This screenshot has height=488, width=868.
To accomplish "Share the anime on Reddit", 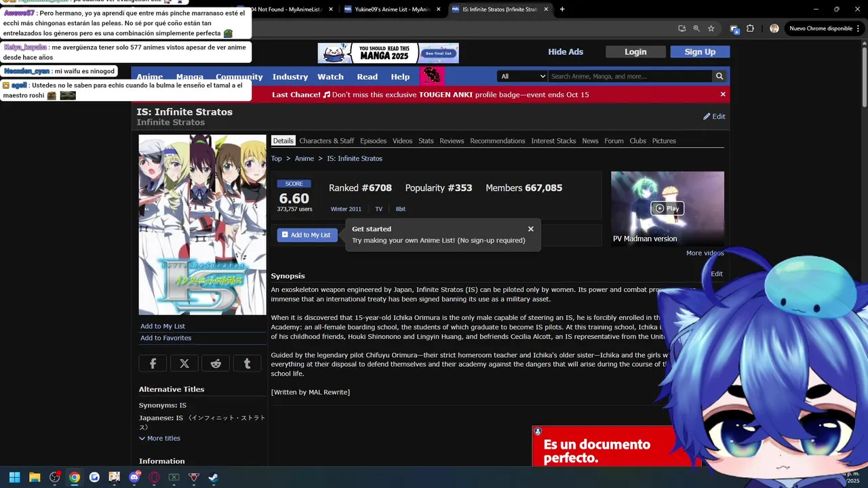I will [216, 363].
